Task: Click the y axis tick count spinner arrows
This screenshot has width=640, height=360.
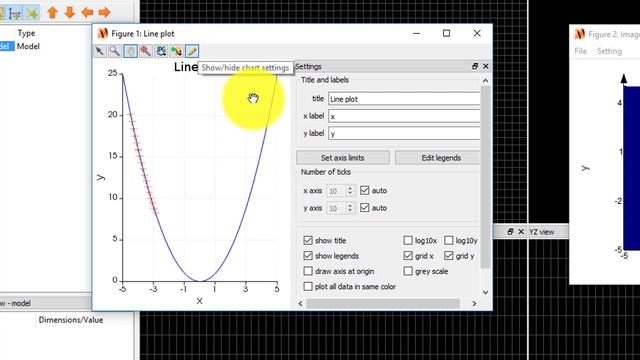Action: [350, 208]
